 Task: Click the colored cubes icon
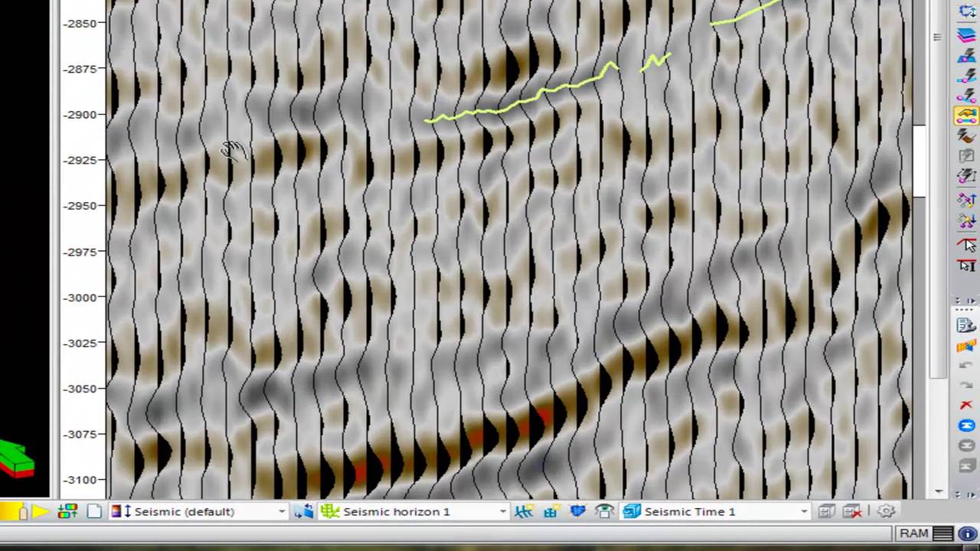coord(966,346)
